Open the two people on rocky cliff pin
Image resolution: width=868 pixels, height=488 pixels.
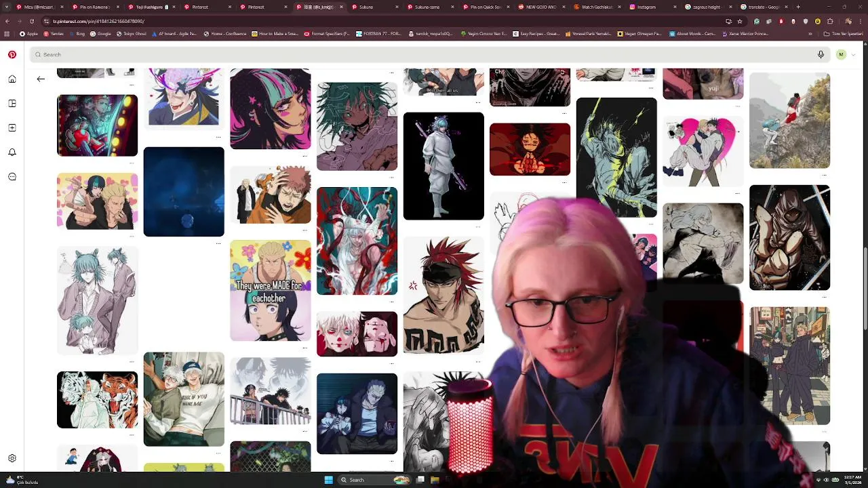click(x=789, y=121)
